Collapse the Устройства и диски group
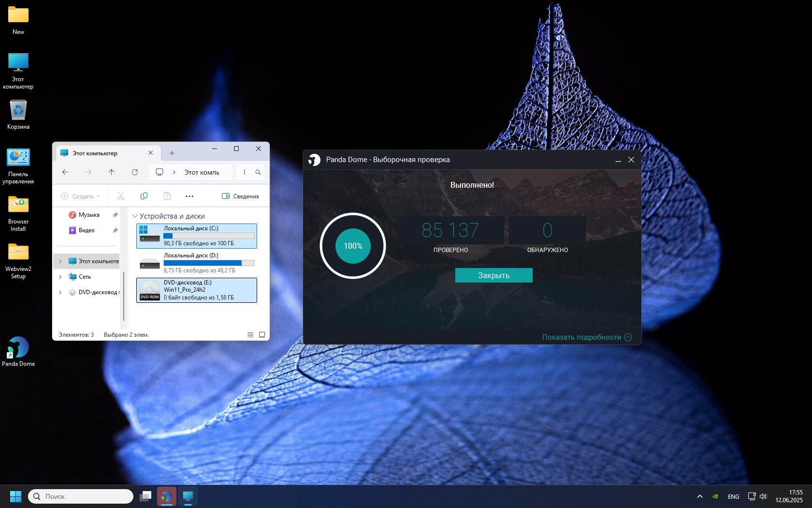This screenshot has height=508, width=812. (x=135, y=216)
